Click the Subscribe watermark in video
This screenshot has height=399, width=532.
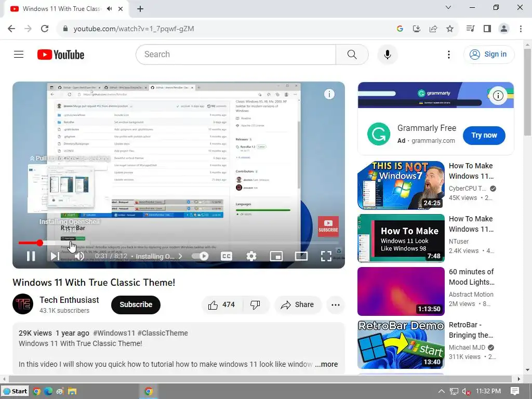click(x=328, y=227)
